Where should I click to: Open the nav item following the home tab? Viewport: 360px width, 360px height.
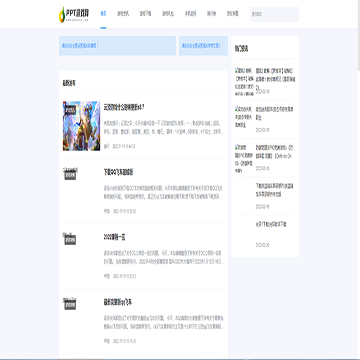123,14
